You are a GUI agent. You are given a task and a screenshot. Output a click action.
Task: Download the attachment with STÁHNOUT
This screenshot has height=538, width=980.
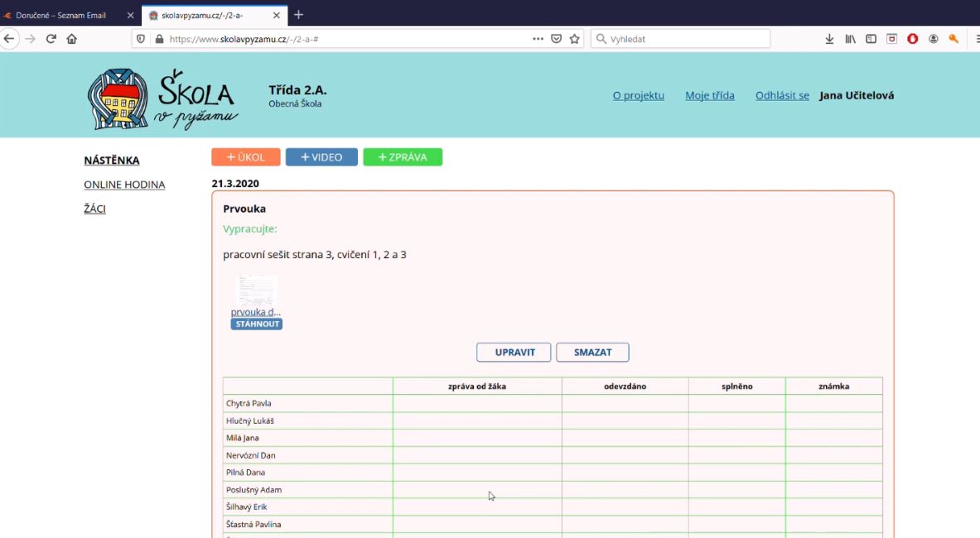[256, 324]
